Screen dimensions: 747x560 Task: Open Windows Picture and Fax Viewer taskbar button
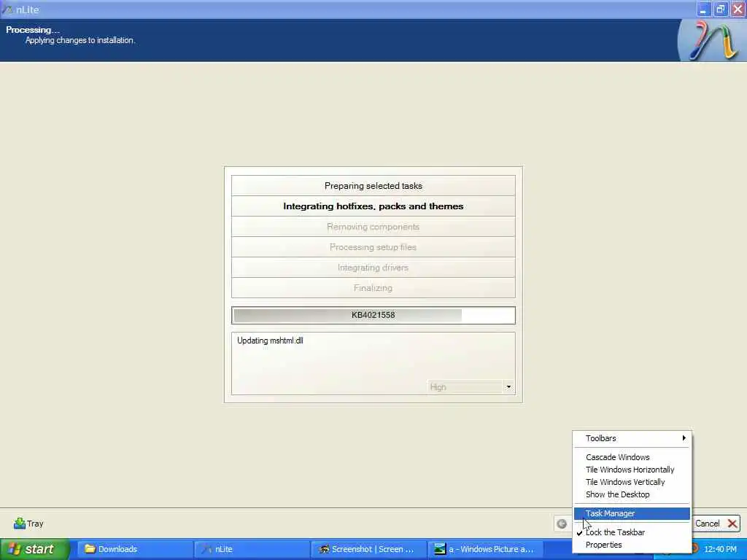pyautogui.click(x=485, y=549)
